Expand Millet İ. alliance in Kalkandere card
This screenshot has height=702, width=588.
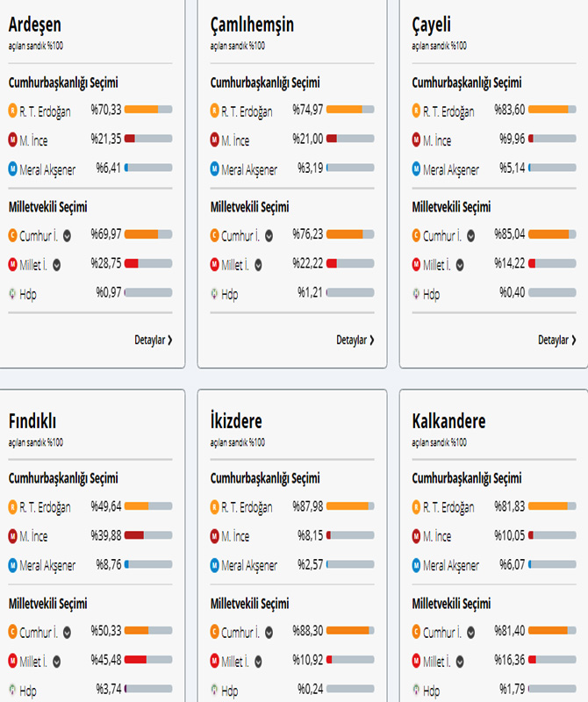pyautogui.click(x=462, y=661)
